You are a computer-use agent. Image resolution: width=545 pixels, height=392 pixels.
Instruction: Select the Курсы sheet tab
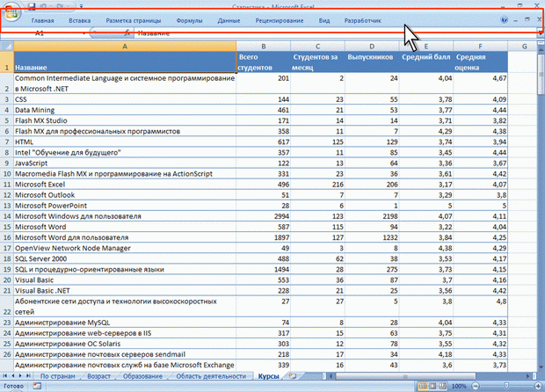[268, 376]
